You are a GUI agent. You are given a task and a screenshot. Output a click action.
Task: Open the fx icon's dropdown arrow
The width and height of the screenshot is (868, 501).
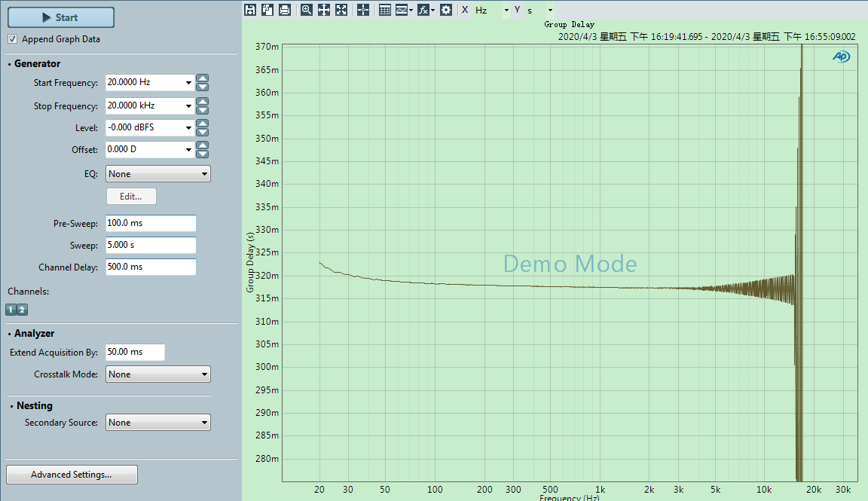click(433, 10)
